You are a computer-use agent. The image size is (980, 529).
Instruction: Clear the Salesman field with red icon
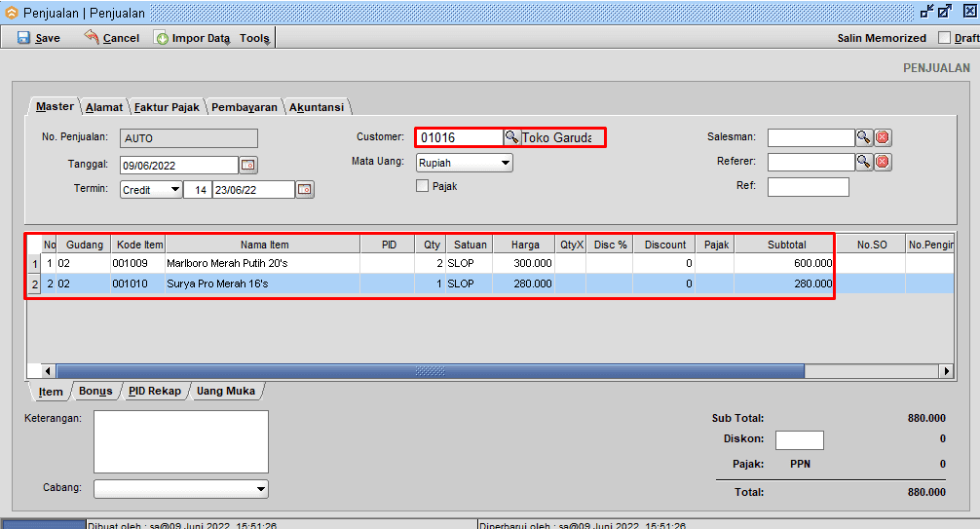(x=883, y=137)
